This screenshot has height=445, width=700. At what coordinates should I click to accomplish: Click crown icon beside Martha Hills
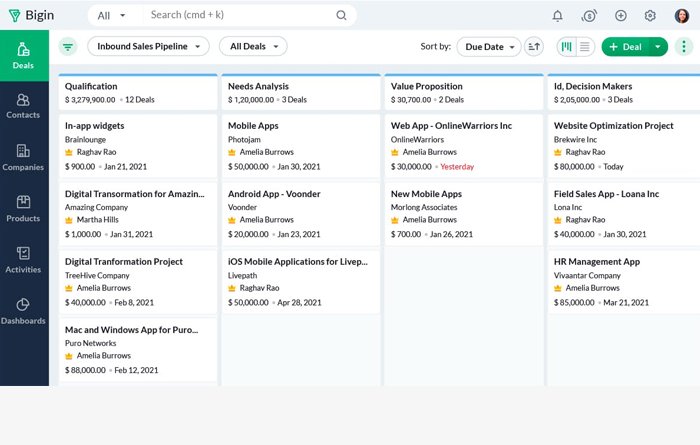[x=69, y=220]
